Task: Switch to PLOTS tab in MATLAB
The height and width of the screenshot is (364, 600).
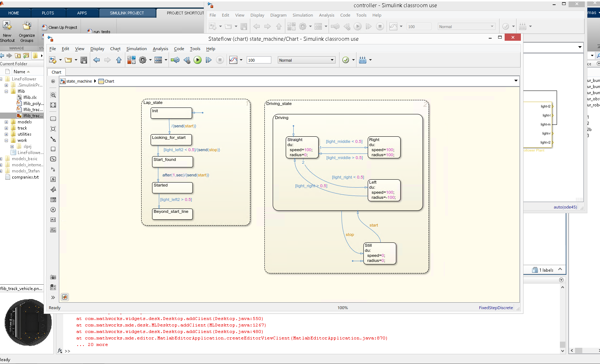Action: point(48,13)
